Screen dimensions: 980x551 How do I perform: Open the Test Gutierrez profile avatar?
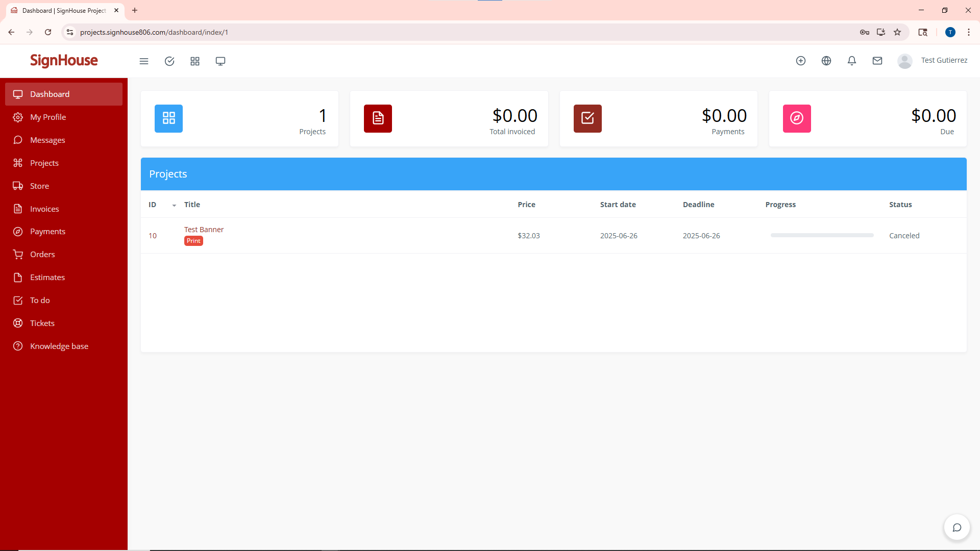[x=904, y=61]
